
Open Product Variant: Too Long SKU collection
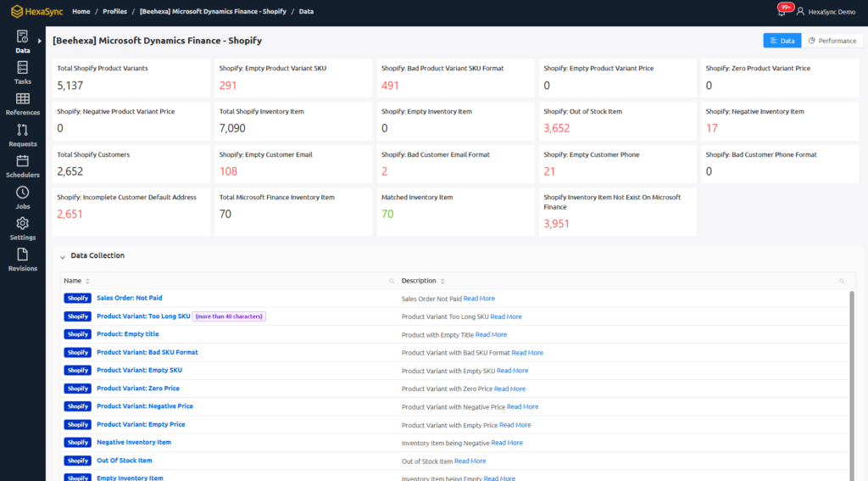tap(143, 316)
